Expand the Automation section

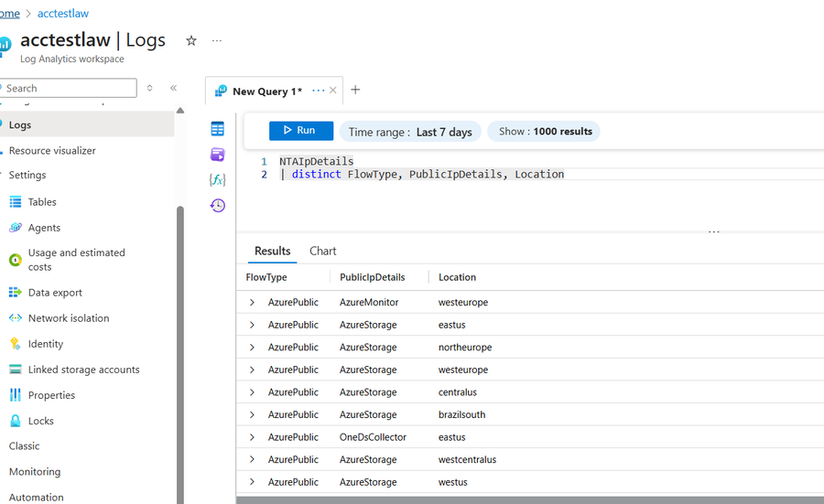[37, 497]
